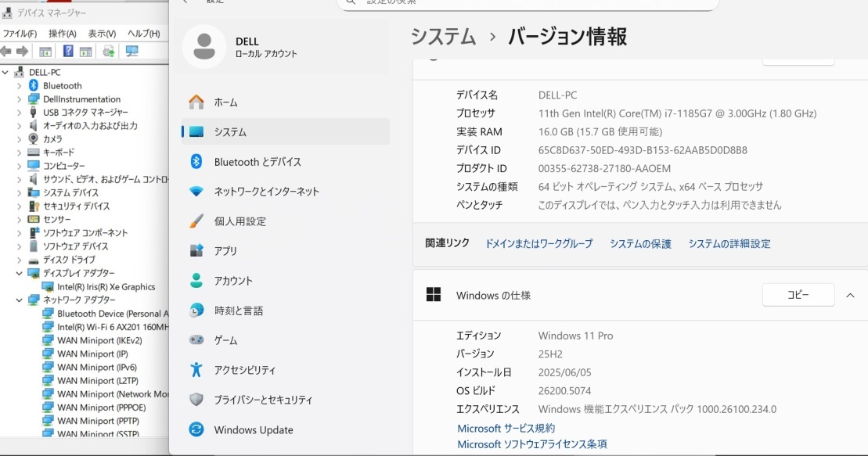Screen dimensions: 868x456
Task: Open ドメインまたはワークグループ link
Action: coord(538,243)
